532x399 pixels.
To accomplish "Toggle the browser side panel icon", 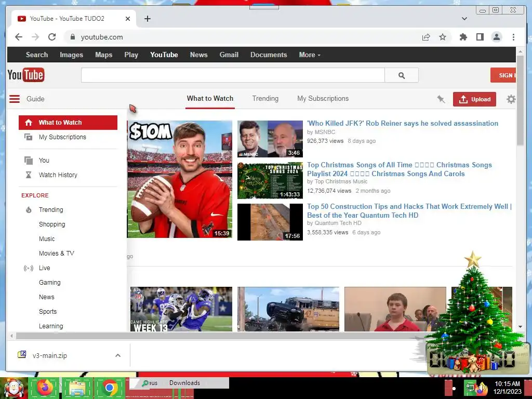I will click(480, 37).
